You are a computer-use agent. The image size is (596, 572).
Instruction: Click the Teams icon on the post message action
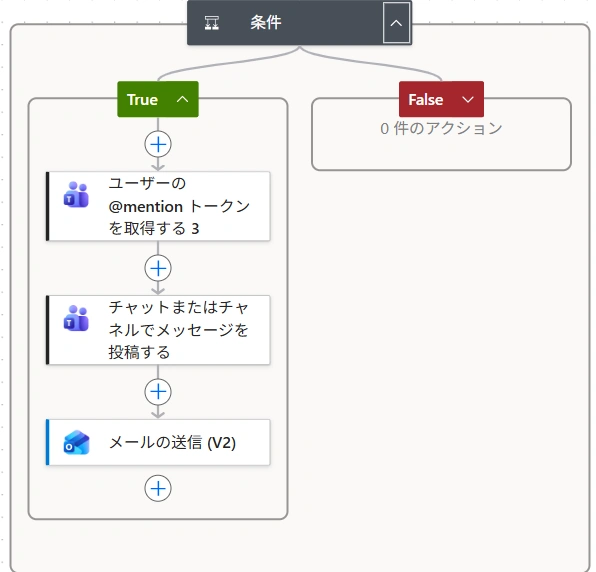point(76,318)
